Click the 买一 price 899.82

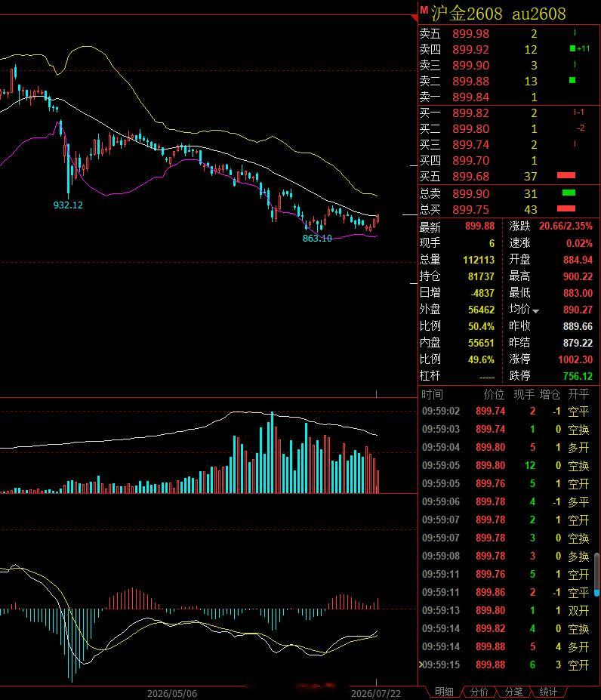470,113
